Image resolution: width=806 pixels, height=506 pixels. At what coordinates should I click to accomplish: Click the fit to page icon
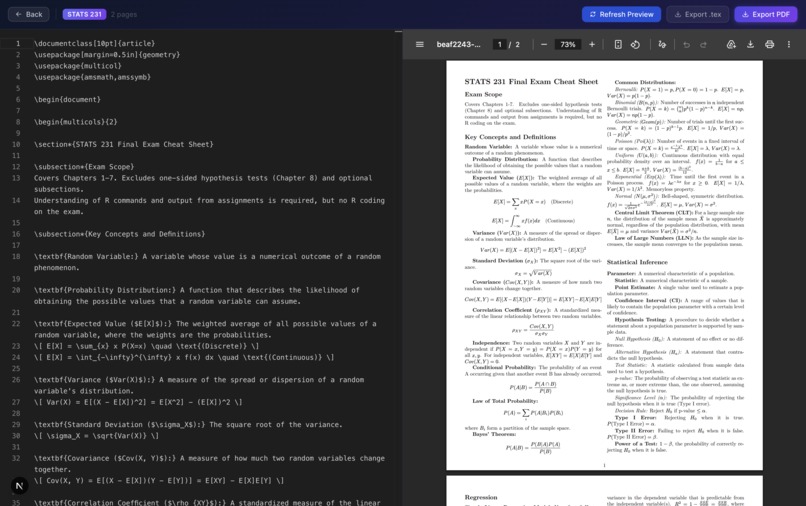pos(618,45)
